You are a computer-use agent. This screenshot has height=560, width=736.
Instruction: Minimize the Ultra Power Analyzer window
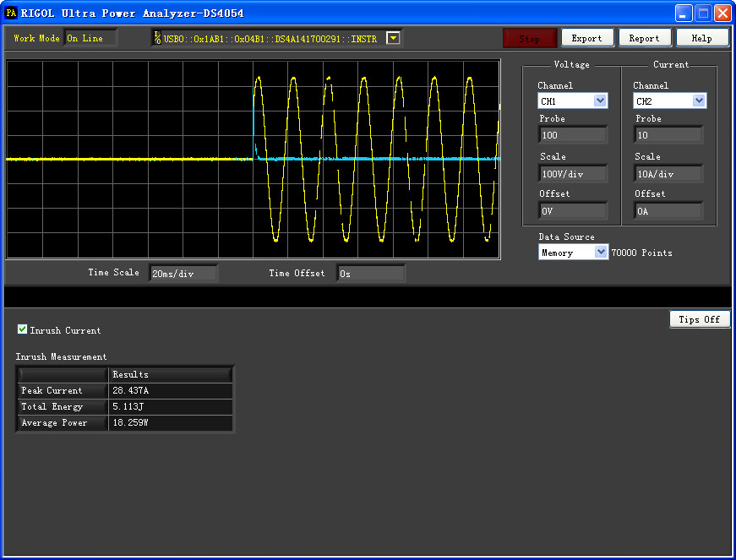point(684,14)
